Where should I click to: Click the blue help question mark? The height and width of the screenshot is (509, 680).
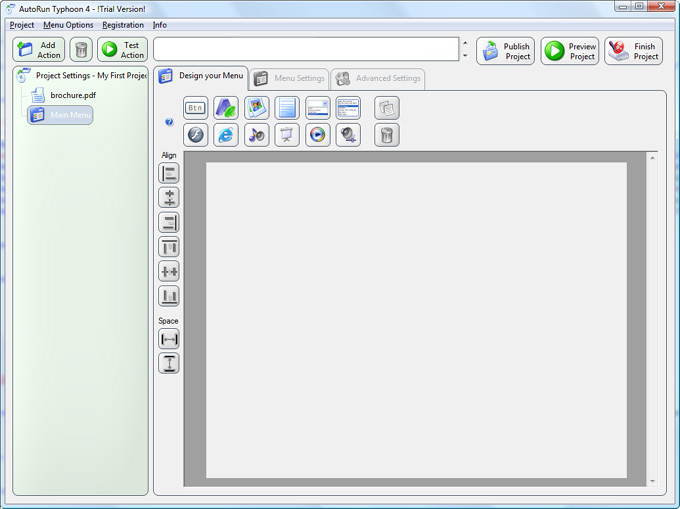click(169, 122)
